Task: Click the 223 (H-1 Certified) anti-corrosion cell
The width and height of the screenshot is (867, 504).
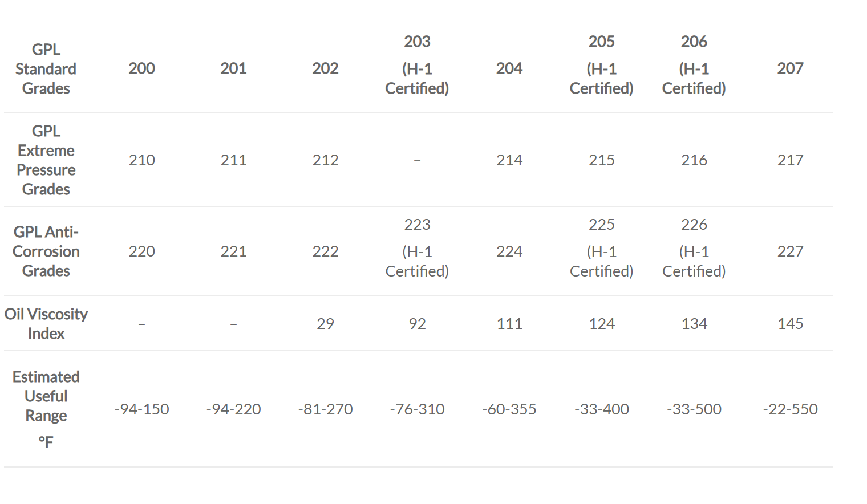Action: point(417,248)
